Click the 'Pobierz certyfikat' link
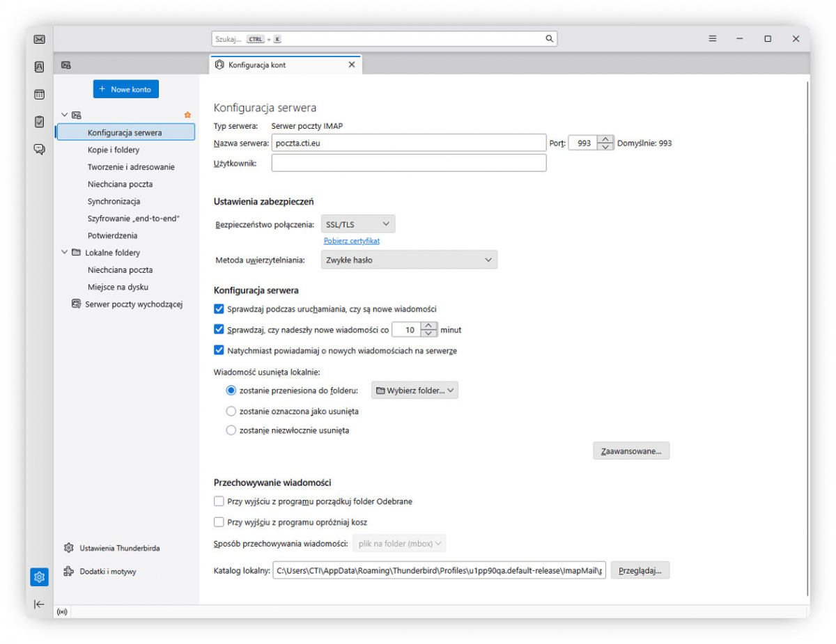This screenshot has height=644, width=836. (351, 240)
